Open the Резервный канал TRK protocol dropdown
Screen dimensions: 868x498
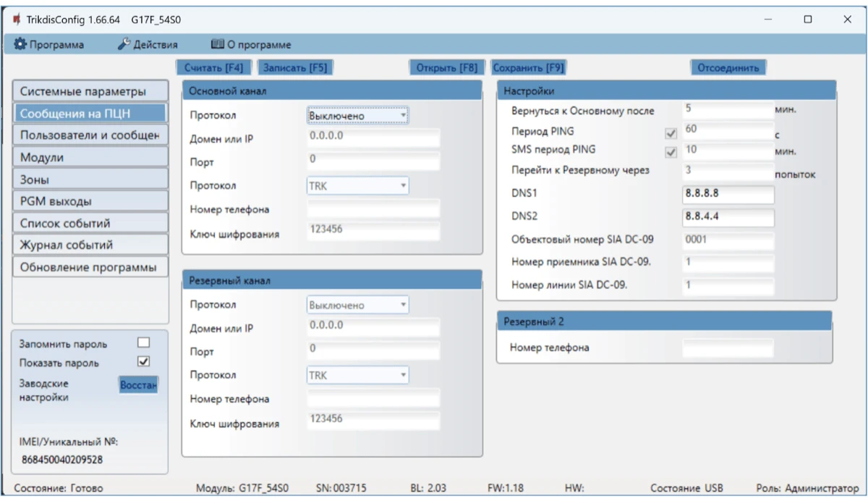pos(357,376)
